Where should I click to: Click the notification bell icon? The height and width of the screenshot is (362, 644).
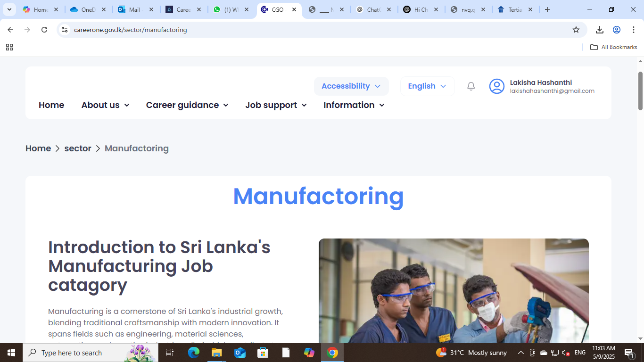(471, 86)
